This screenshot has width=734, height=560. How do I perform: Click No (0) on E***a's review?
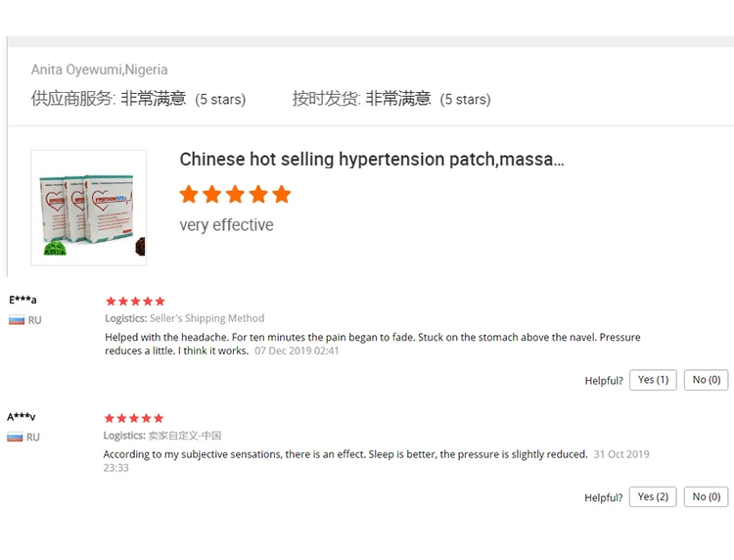click(707, 380)
